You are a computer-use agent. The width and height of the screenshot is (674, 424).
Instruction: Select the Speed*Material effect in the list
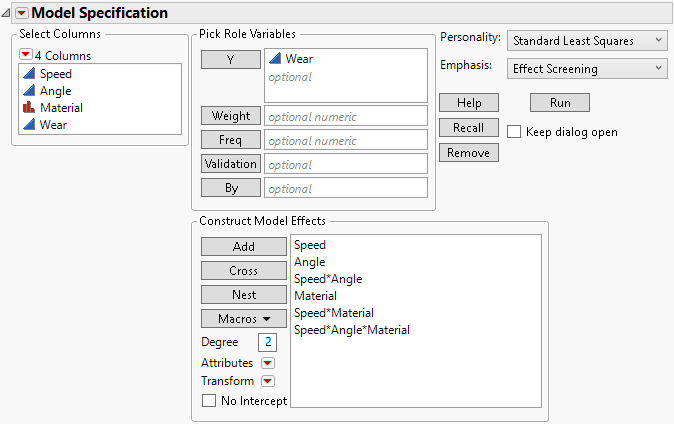(336, 313)
